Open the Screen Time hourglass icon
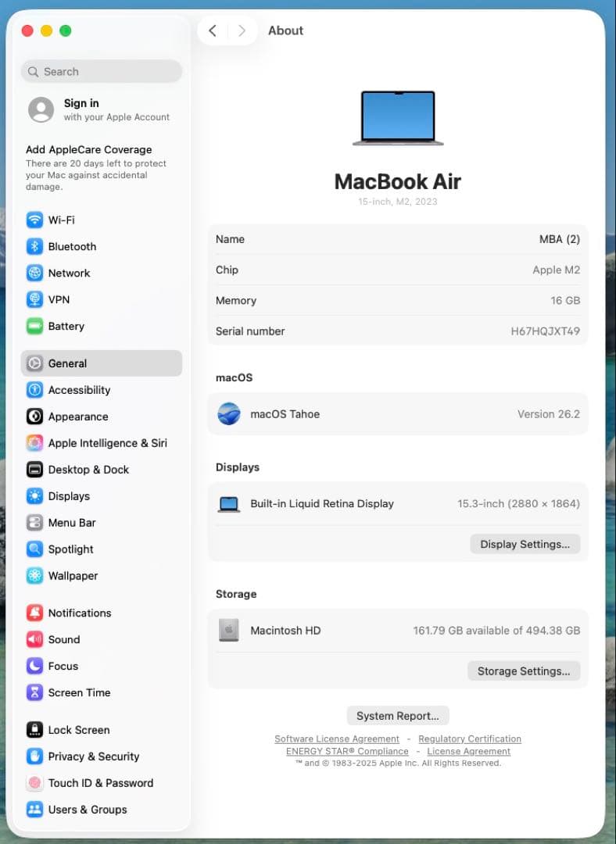616x844 pixels. click(x=34, y=692)
